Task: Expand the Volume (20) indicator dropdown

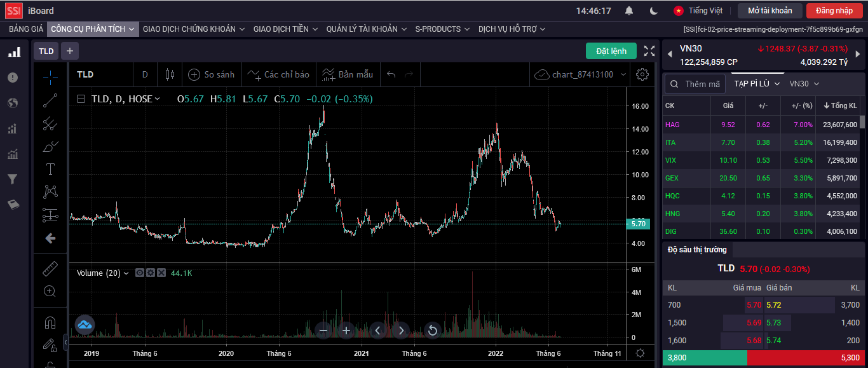Action: pyautogui.click(x=126, y=273)
